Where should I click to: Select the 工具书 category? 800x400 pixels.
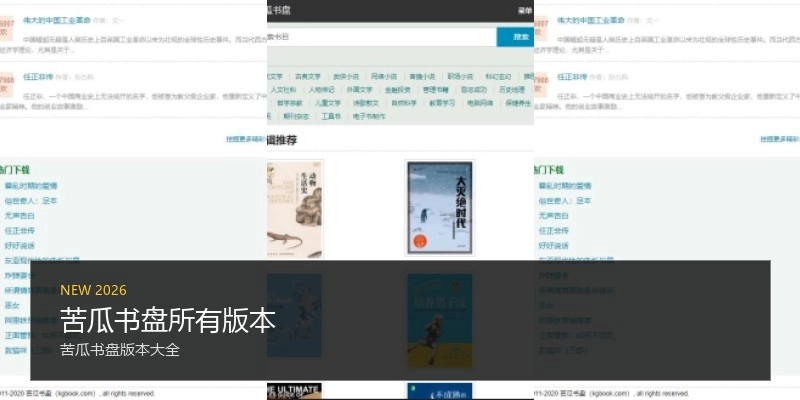tap(331, 116)
